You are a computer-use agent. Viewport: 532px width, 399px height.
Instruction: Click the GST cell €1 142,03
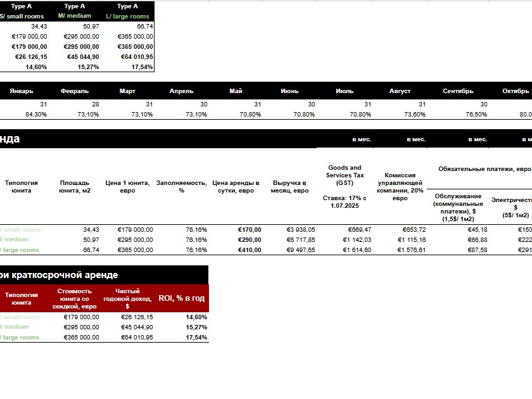[357, 240]
